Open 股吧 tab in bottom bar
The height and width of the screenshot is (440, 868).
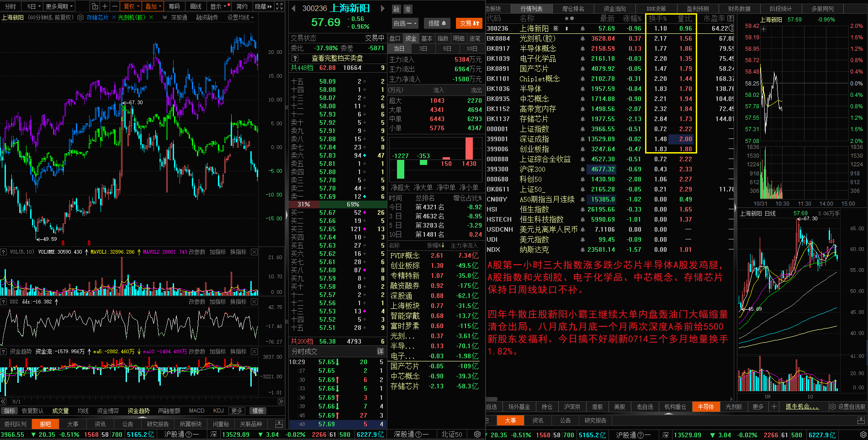45,424
